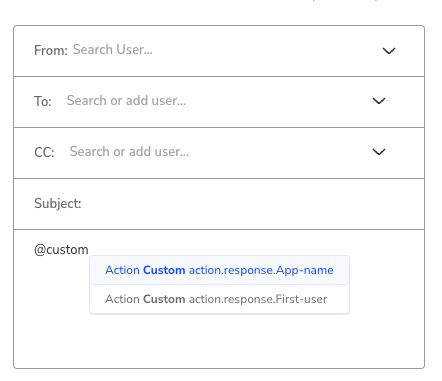Expand the To recipients dropdown chevron

click(379, 101)
